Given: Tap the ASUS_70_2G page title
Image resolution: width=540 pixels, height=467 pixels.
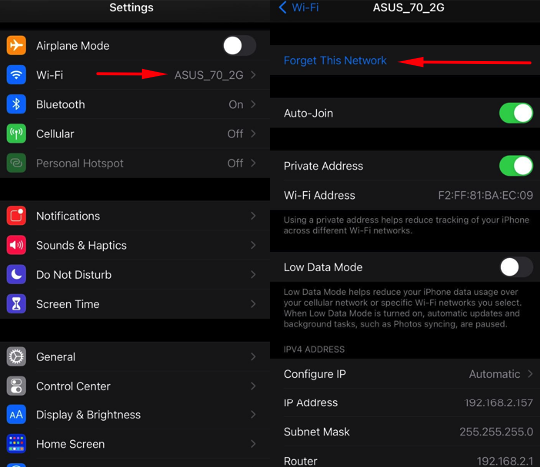Looking at the screenshot, I should tap(408, 8).
